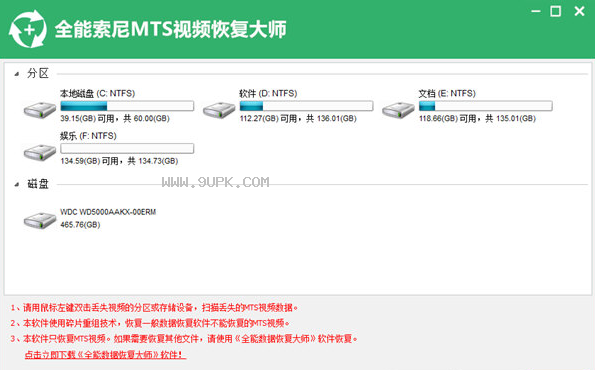Screen dimensions: 595x370
Task: Select the drive icon for 文档 E:
Action: click(398, 110)
